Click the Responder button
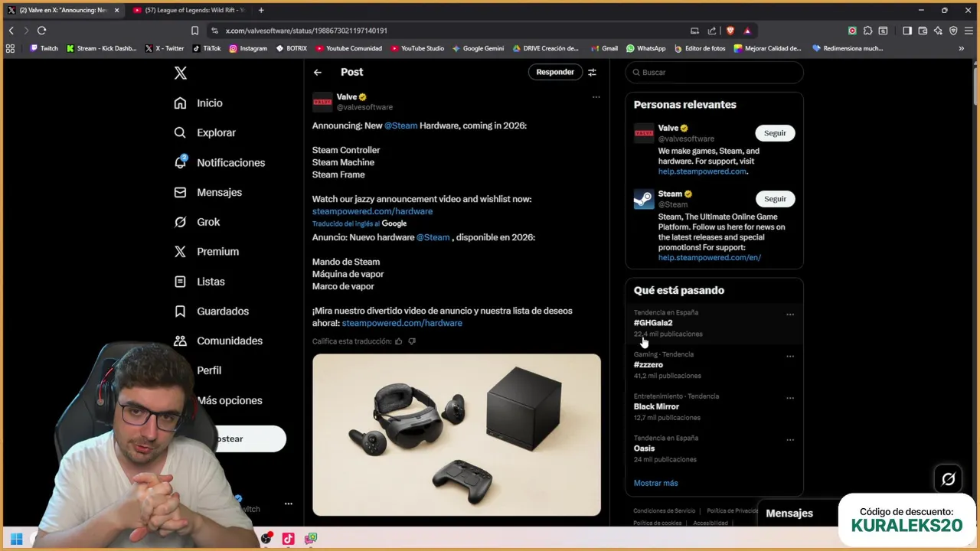The height and width of the screenshot is (551, 980). (555, 72)
